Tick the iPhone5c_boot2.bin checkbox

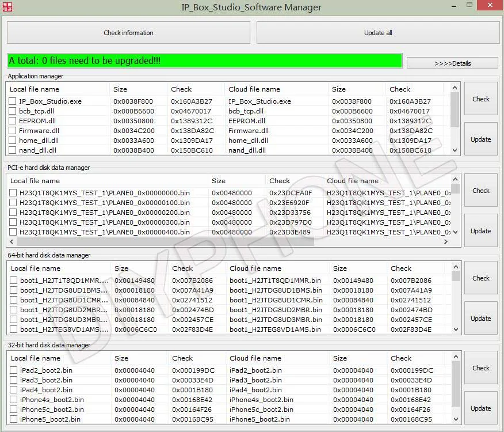pyautogui.click(x=13, y=410)
